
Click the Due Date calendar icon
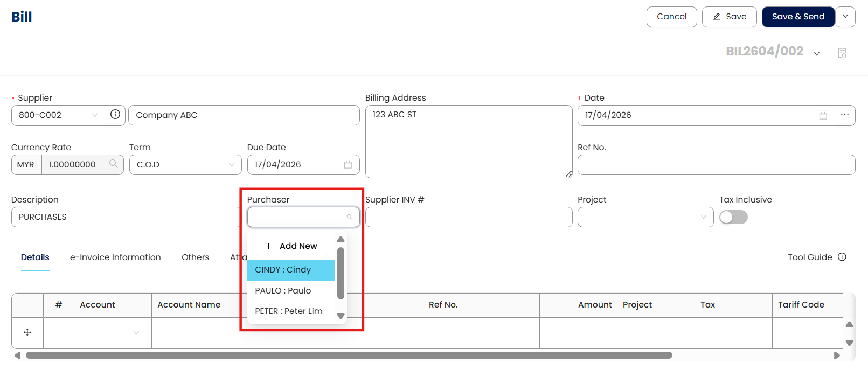(348, 165)
